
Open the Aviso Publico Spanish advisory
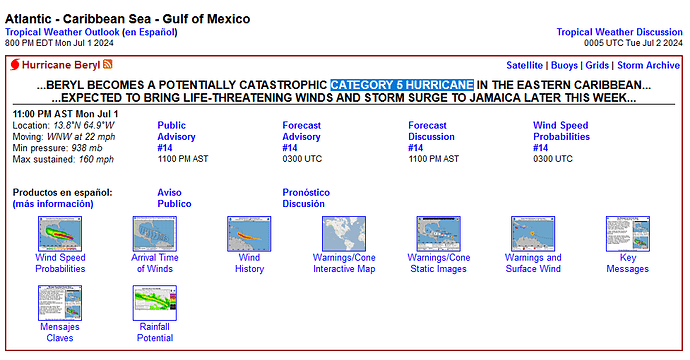coord(174,198)
